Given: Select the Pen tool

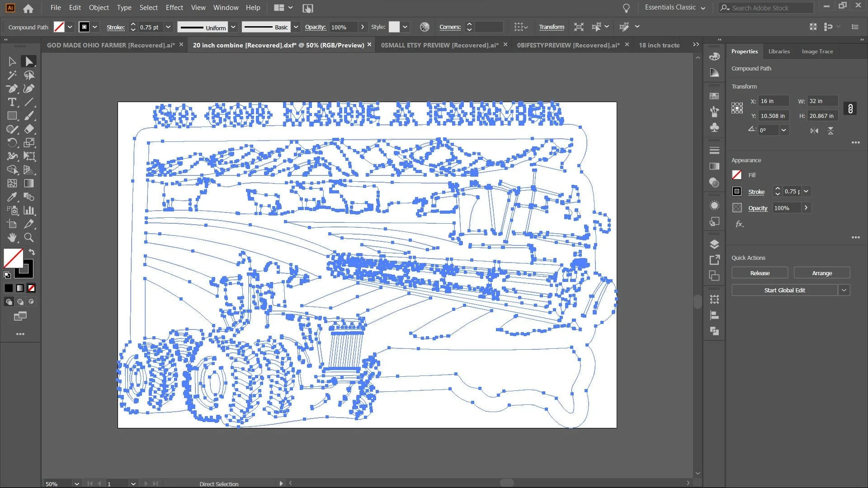Looking at the screenshot, I should pos(12,89).
